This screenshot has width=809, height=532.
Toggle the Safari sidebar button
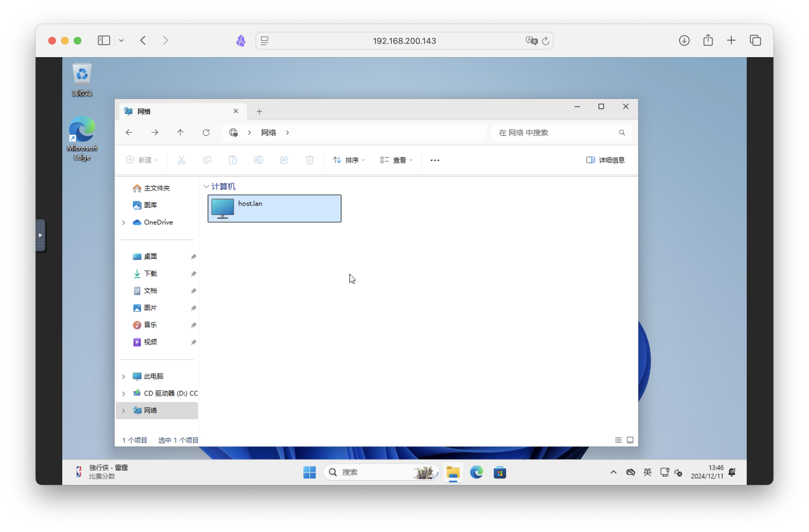click(104, 41)
